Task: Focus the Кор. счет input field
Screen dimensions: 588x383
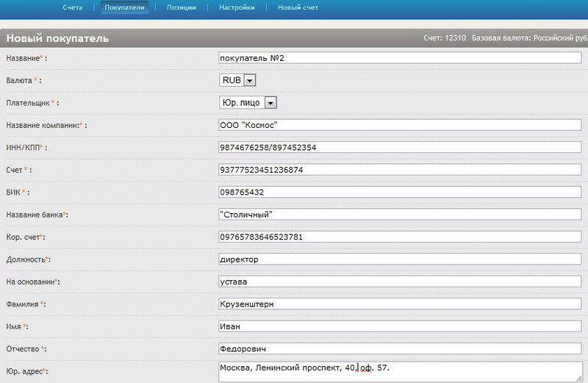Action: coord(400,237)
